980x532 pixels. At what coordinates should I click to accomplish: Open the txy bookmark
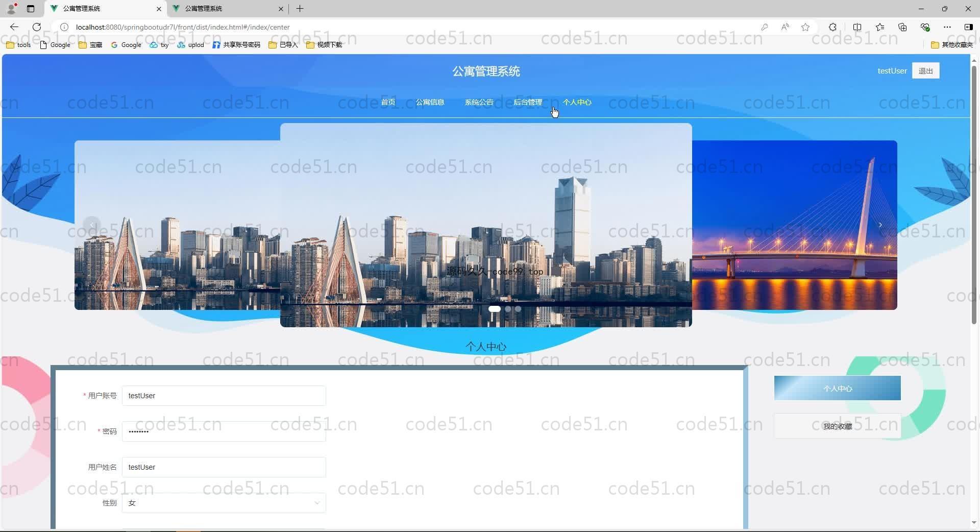[159, 45]
